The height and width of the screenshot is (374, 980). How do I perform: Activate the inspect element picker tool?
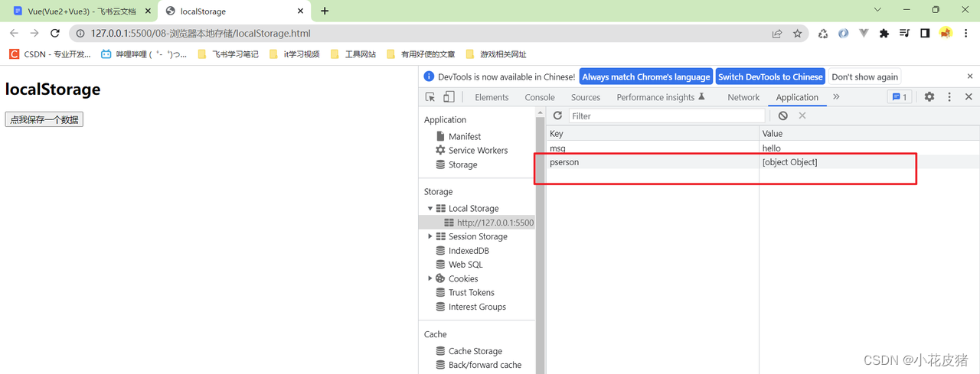pos(430,97)
